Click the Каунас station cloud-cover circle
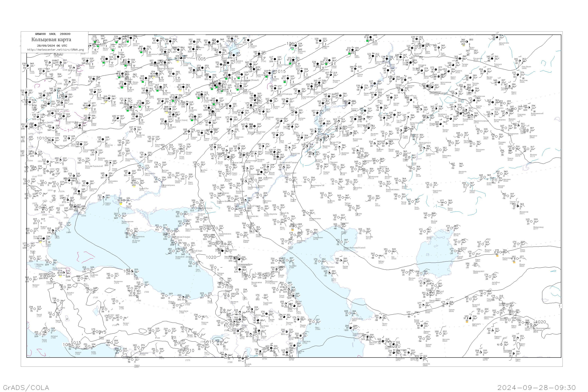 (x=87, y=61)
